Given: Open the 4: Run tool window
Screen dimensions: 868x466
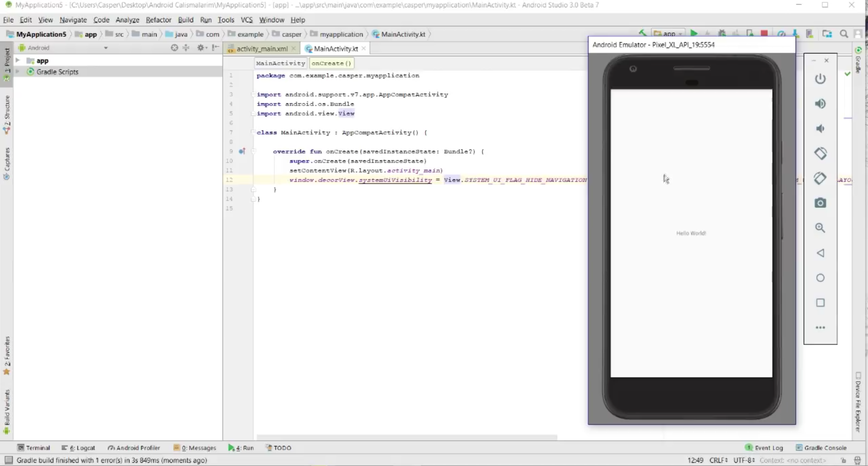Looking at the screenshot, I should 241,448.
